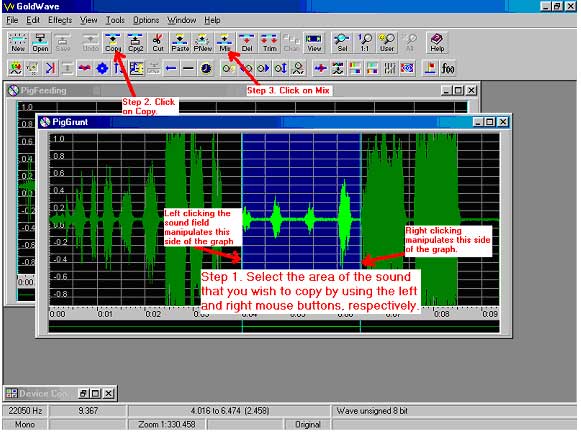Click the selection range 4.016 to 6.474 field

[229, 411]
